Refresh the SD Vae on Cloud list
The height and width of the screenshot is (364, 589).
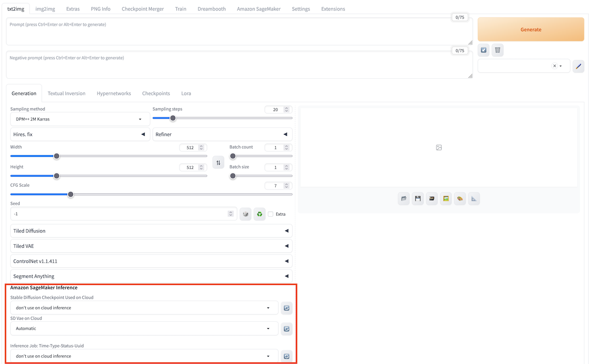287,329
